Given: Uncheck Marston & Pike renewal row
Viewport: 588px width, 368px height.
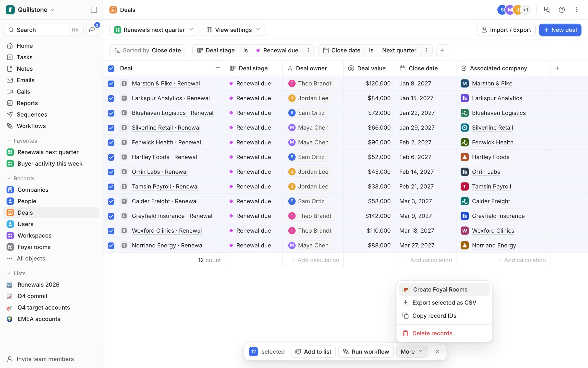Looking at the screenshot, I should coord(111,84).
